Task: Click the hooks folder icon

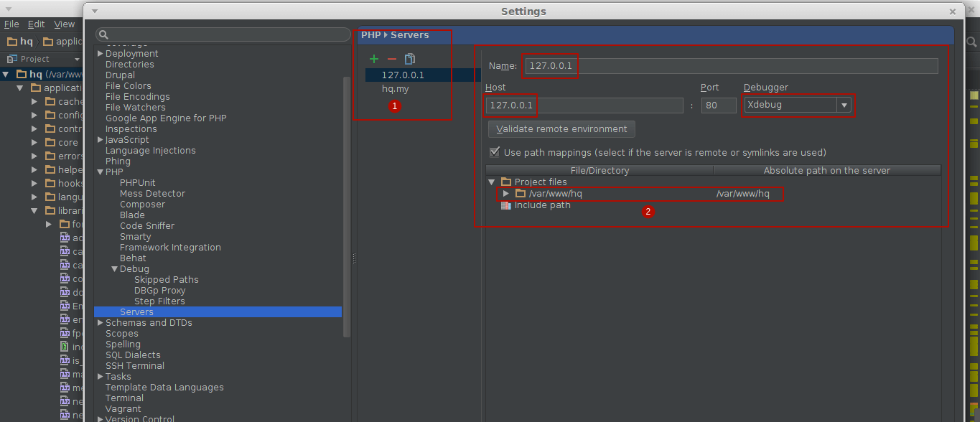Action: point(50,184)
